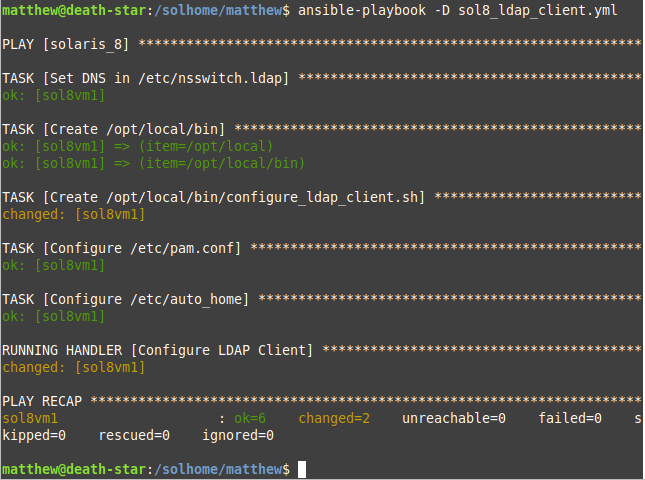Click ok result under the auto_home task

click(53, 316)
